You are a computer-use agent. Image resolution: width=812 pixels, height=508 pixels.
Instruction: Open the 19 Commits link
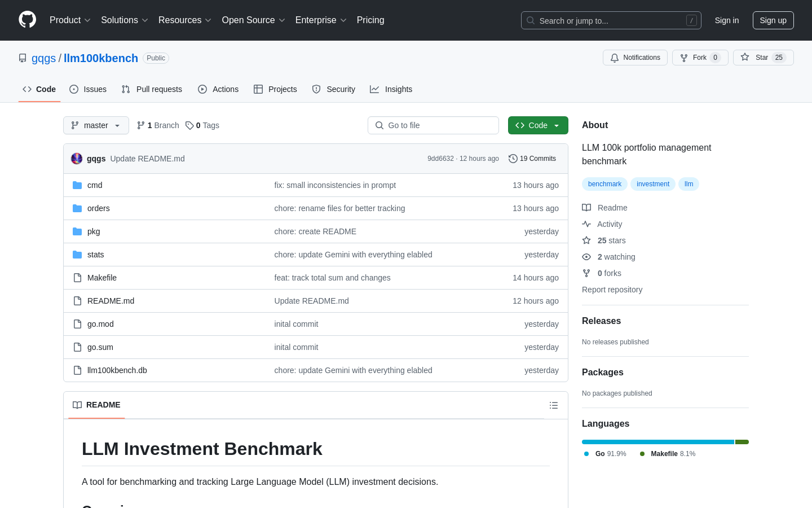tap(532, 159)
